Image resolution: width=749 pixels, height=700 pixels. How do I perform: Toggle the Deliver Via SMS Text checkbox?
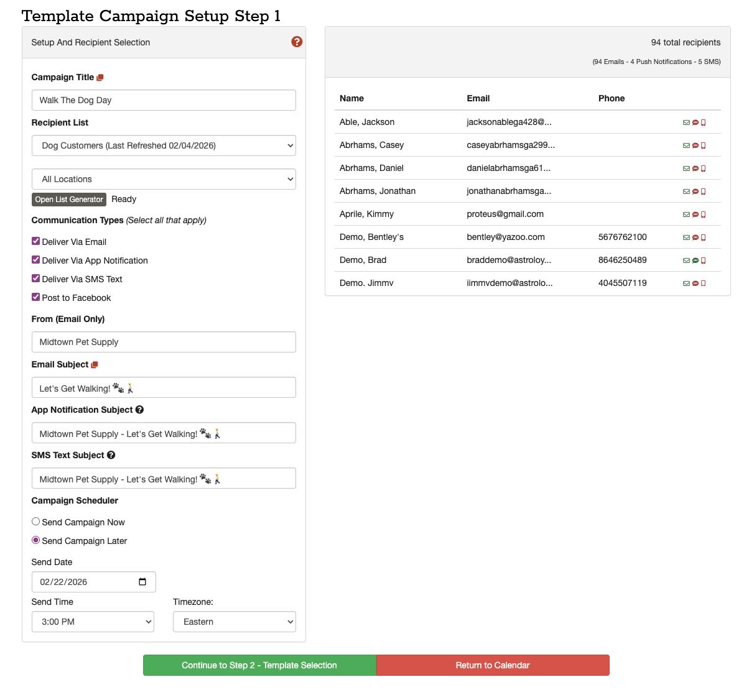tap(36, 279)
